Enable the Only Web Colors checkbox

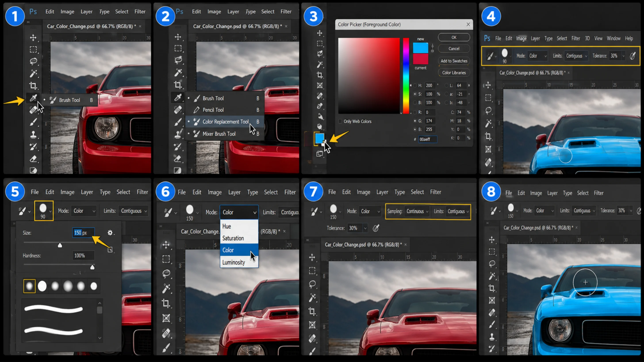(340, 121)
